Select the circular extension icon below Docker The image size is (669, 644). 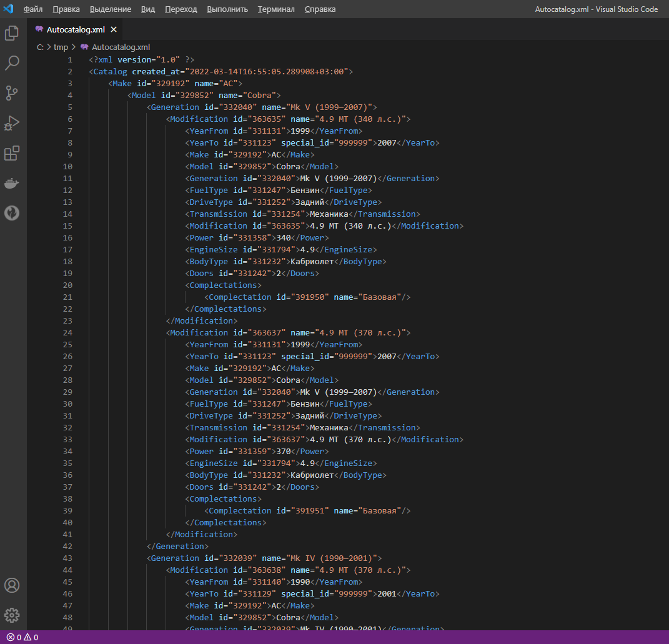[x=11, y=213]
